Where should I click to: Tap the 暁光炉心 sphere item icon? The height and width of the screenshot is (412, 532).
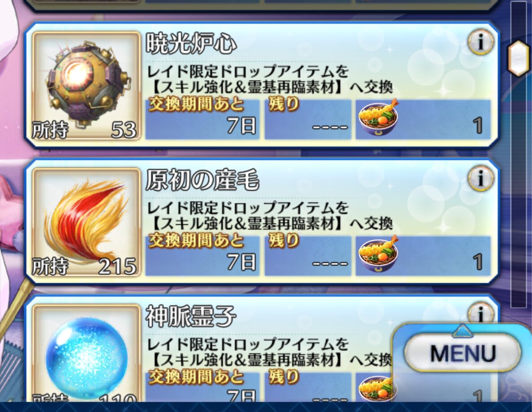86,86
